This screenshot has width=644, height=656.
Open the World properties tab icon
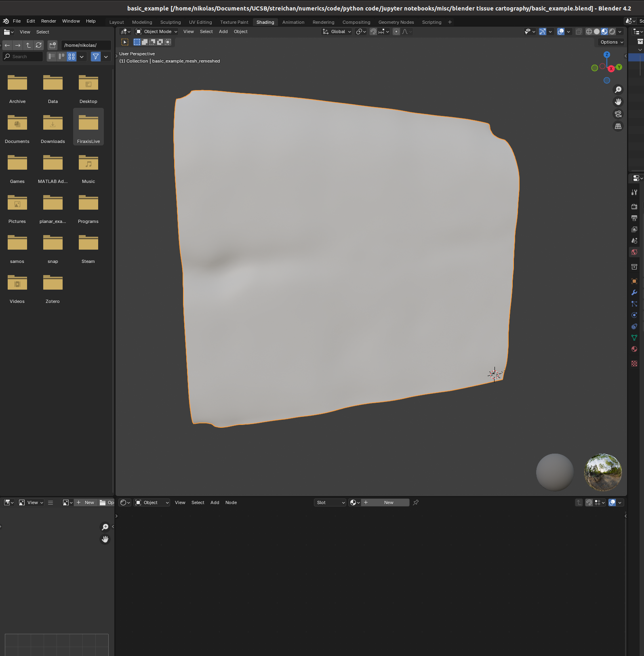click(x=634, y=252)
